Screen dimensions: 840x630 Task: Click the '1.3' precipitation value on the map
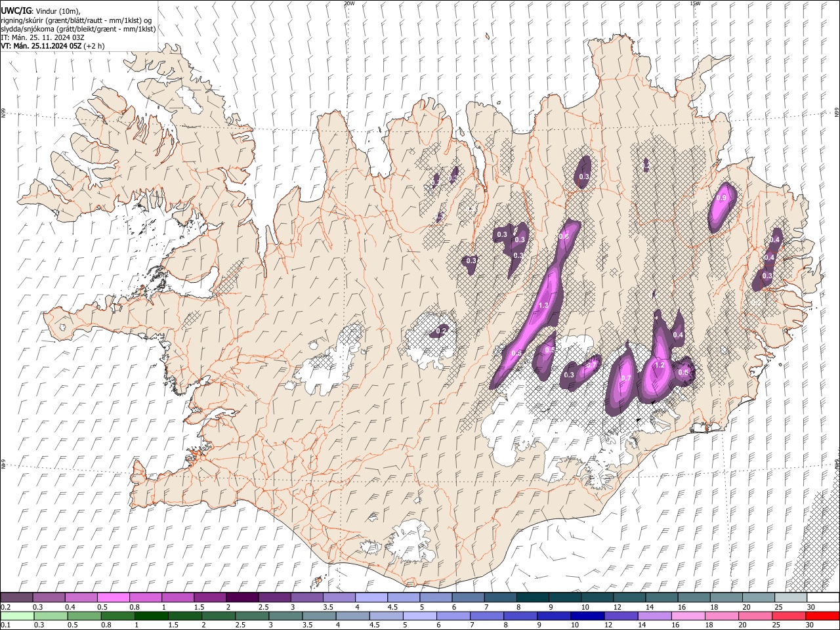(543, 306)
